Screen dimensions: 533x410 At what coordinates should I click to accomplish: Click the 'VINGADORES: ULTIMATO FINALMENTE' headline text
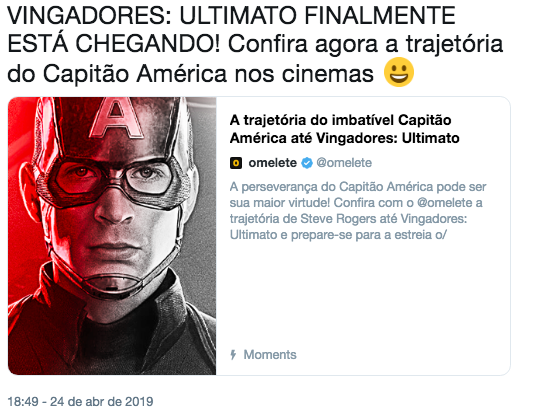pos(231,15)
